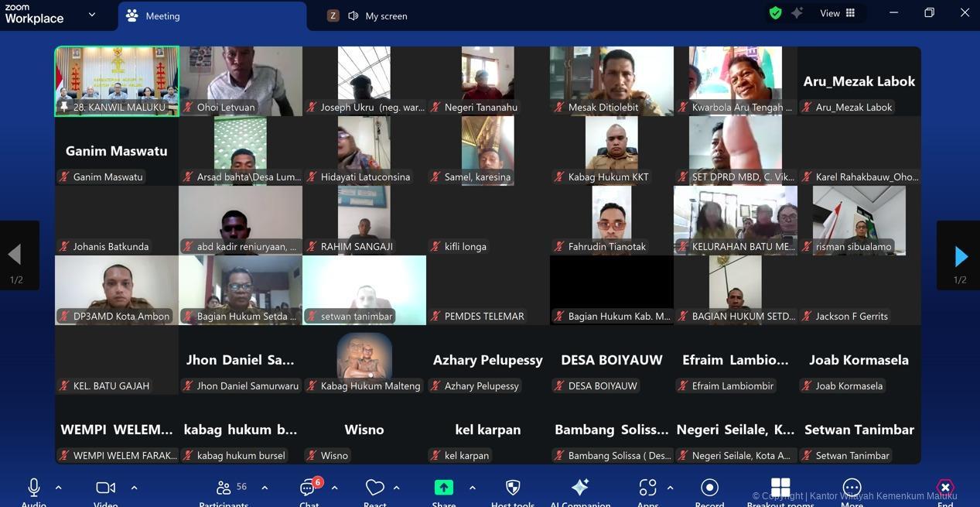Open the Chat panel icon
This screenshot has width=980, height=507.
coord(309,488)
